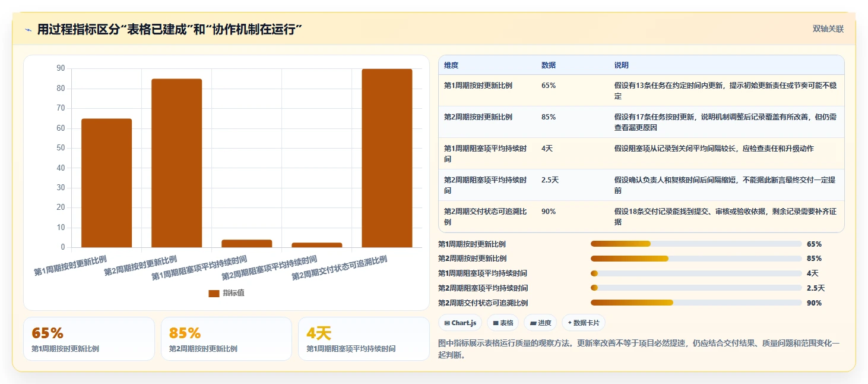Click the 2.5天 value in the table

click(550, 180)
